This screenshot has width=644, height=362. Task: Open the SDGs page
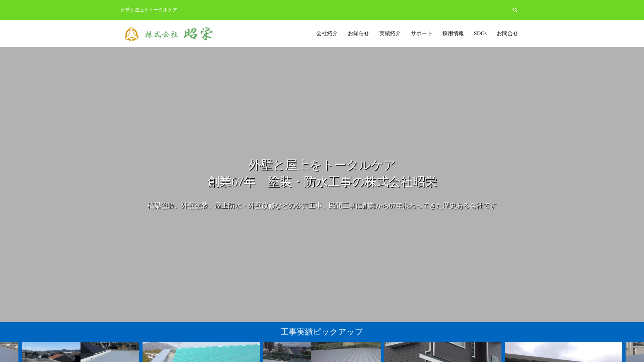click(x=480, y=34)
